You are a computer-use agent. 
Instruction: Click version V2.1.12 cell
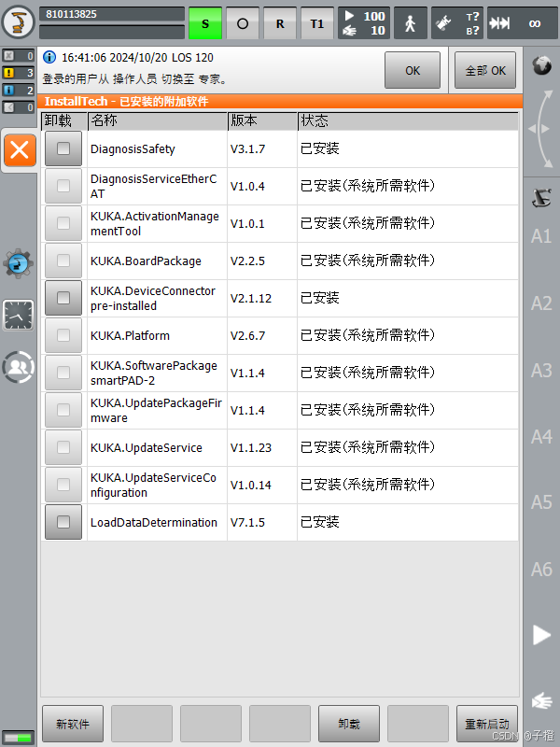click(x=262, y=298)
